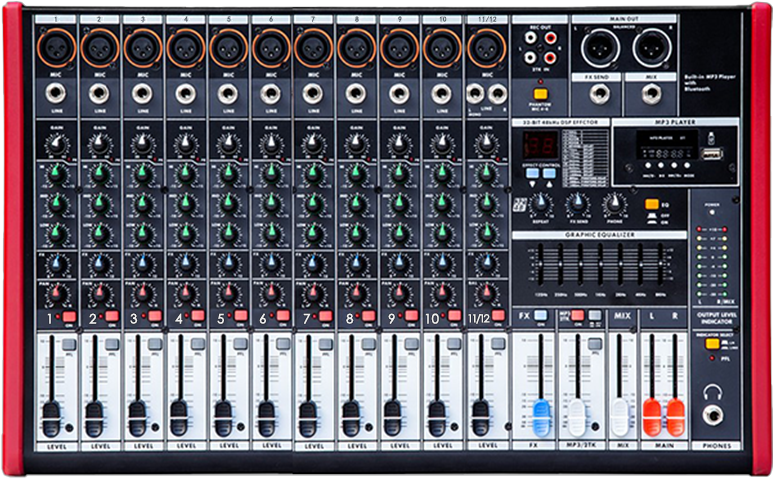Toggle channel 10 ON button
The height and width of the screenshot is (479, 773).
pos(455,316)
